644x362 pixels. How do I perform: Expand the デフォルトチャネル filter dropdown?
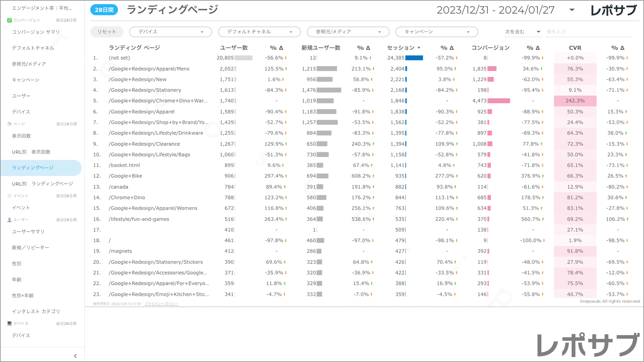[259, 32]
